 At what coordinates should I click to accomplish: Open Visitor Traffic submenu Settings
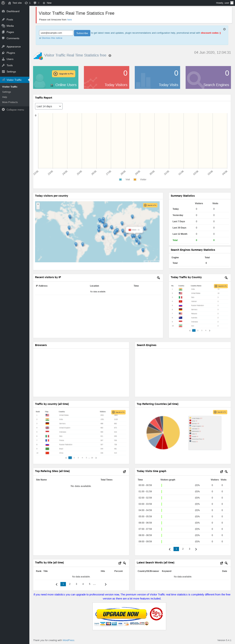click(6, 92)
